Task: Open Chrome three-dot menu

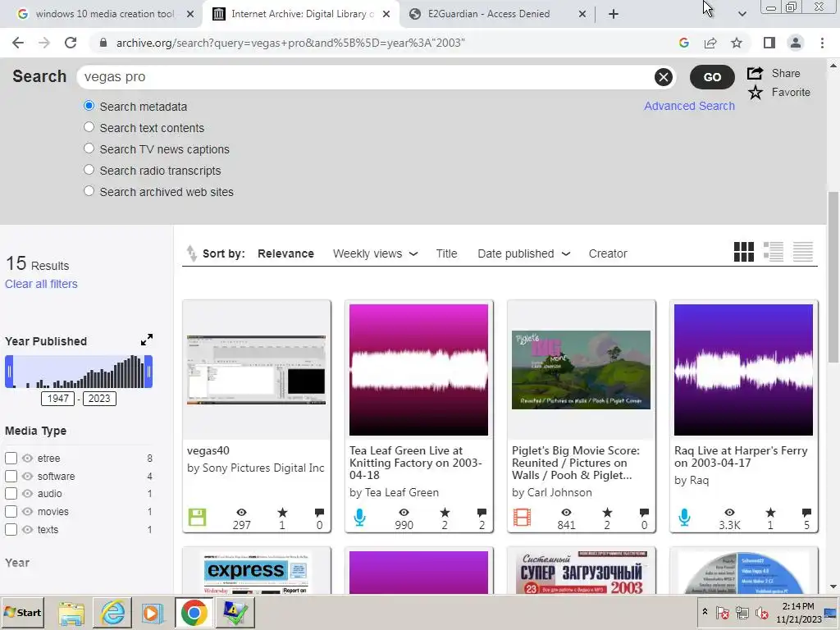Action: 822,43
